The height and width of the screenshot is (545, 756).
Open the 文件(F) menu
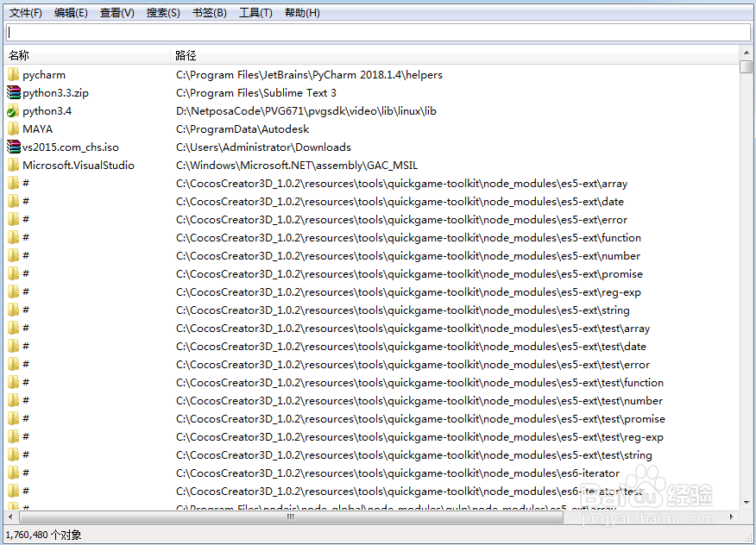[x=26, y=13]
